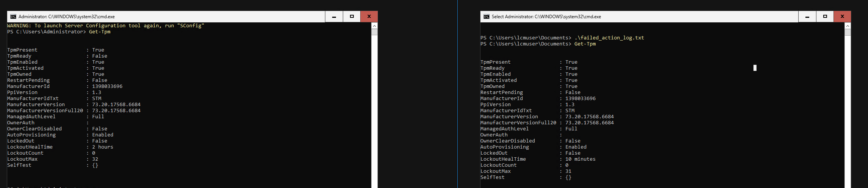Click TpmEnabled label in left window
The height and width of the screenshot is (188, 868).
tap(22, 62)
